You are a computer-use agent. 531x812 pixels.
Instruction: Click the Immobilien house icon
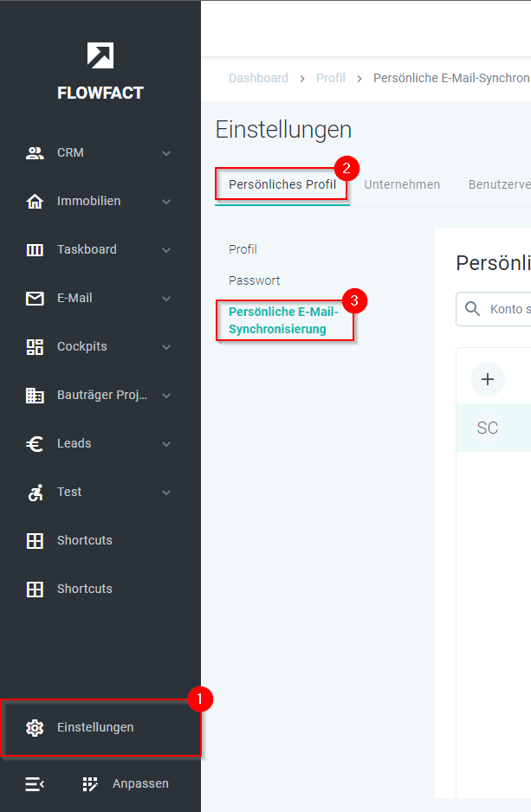pos(35,202)
